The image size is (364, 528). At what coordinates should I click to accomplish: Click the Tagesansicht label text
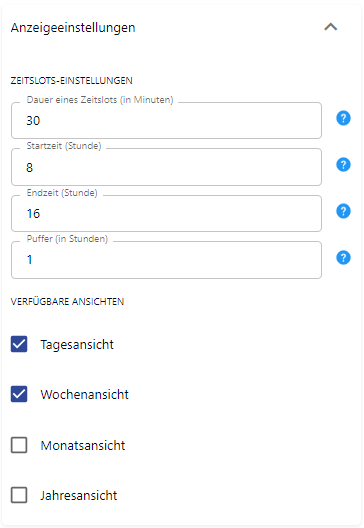pos(77,345)
